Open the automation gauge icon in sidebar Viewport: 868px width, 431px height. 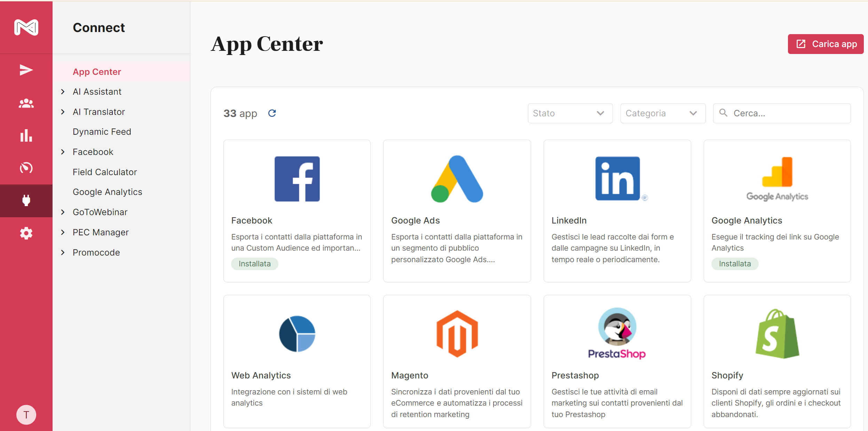(26, 168)
